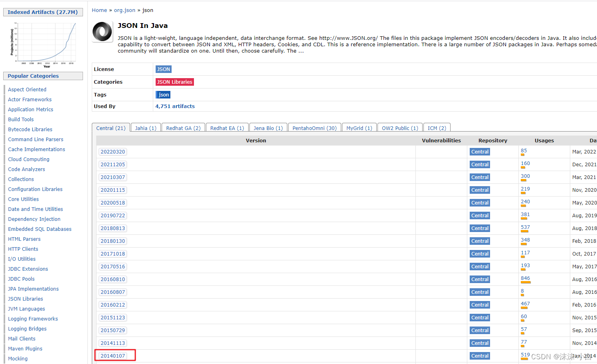The width and height of the screenshot is (597, 364).
Task: Open the Cache Implementations category
Action: coord(37,150)
